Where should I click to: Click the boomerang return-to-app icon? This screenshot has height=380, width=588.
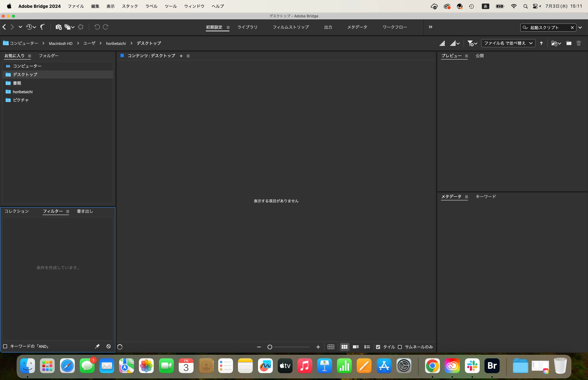(43, 27)
